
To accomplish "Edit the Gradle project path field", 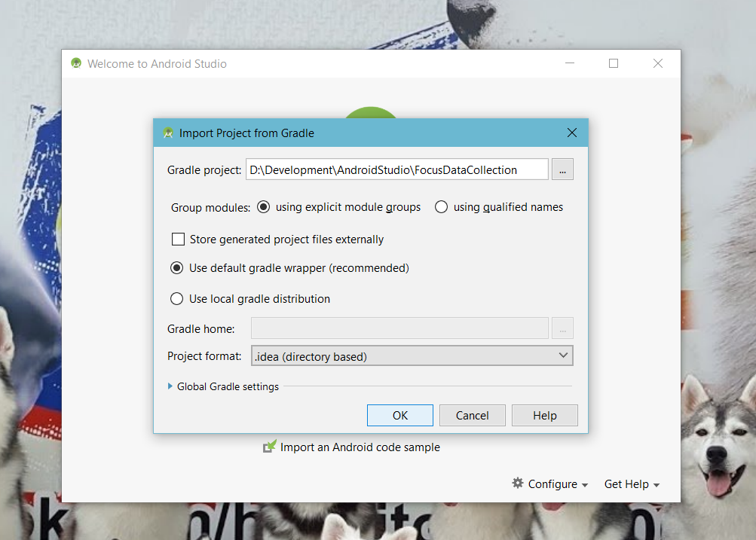I will point(396,169).
